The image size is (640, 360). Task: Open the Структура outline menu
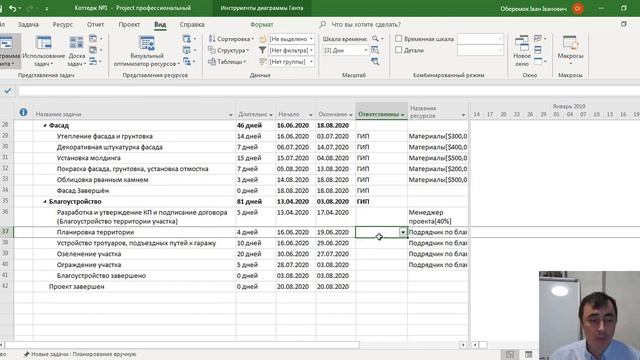[x=229, y=50]
